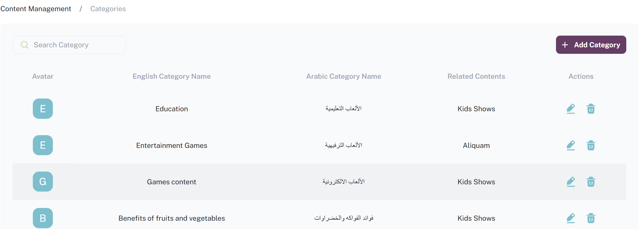Select the G avatar for Games content

point(43,182)
